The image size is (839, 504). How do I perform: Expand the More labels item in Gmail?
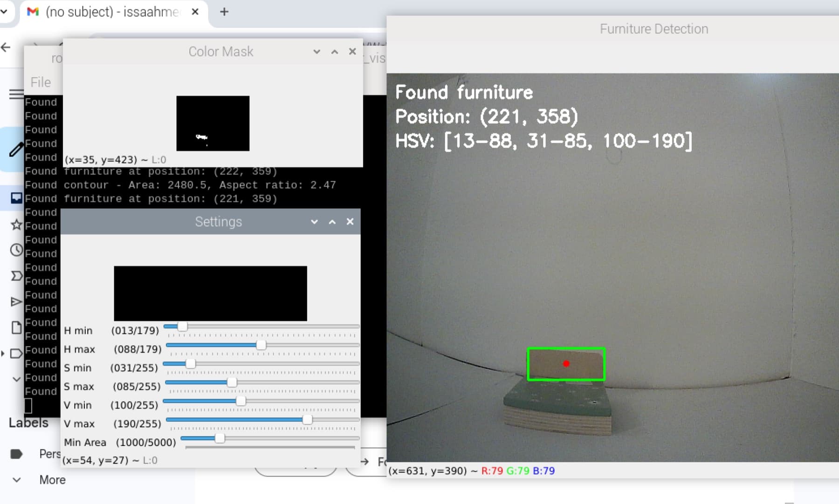[52, 480]
